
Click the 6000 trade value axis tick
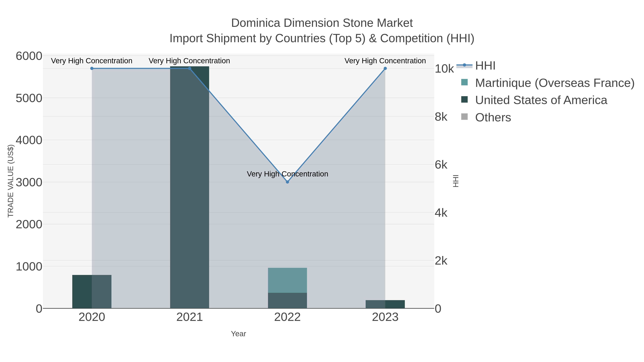click(x=29, y=56)
